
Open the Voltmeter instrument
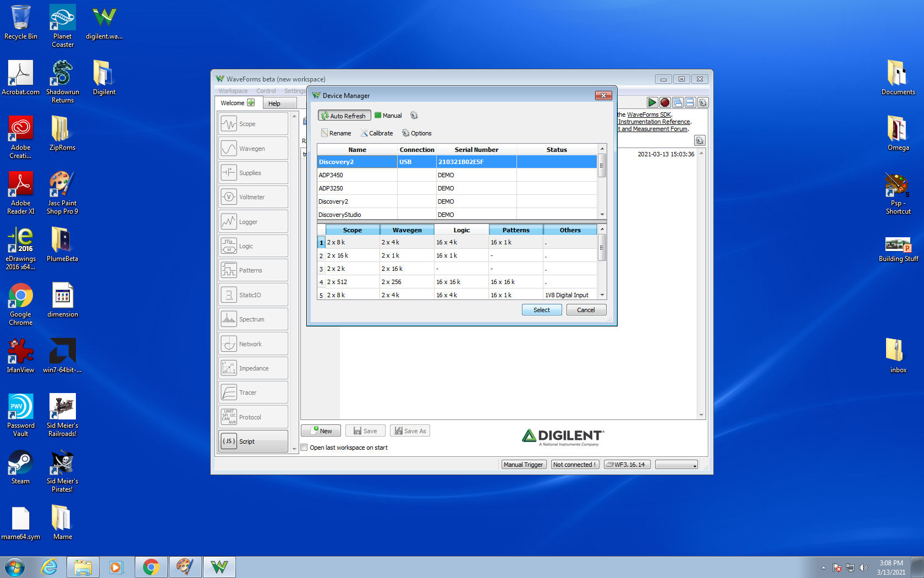(253, 197)
